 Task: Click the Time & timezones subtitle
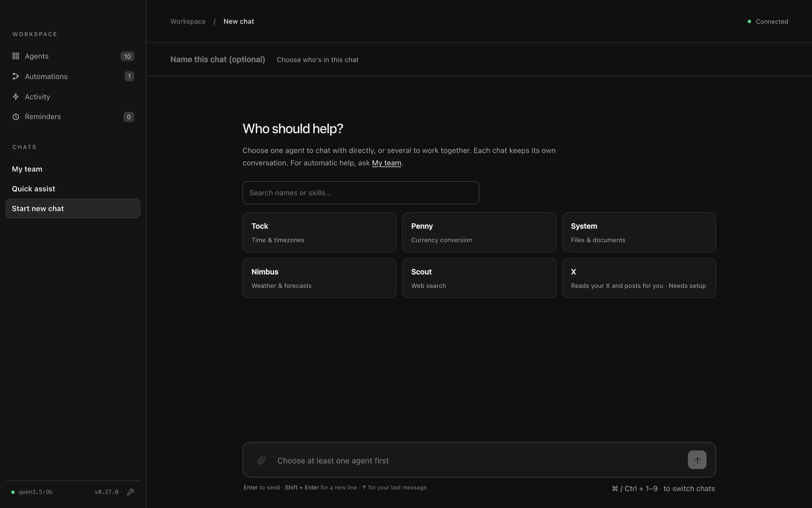point(278,240)
